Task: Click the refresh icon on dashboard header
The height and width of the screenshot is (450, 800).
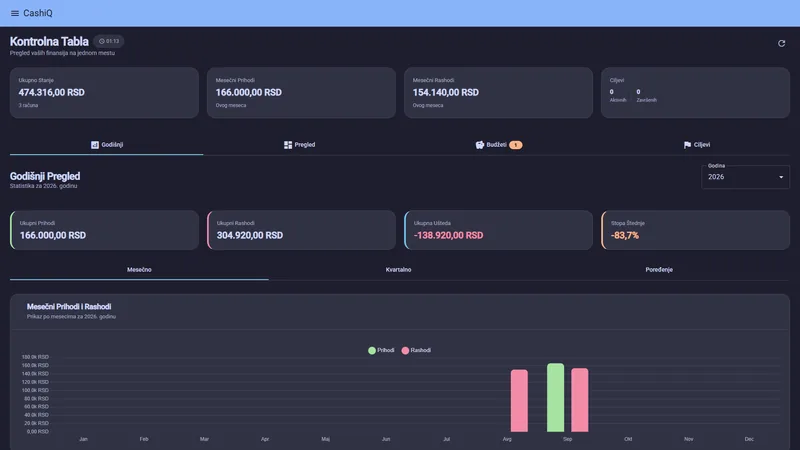Action: 781,43
